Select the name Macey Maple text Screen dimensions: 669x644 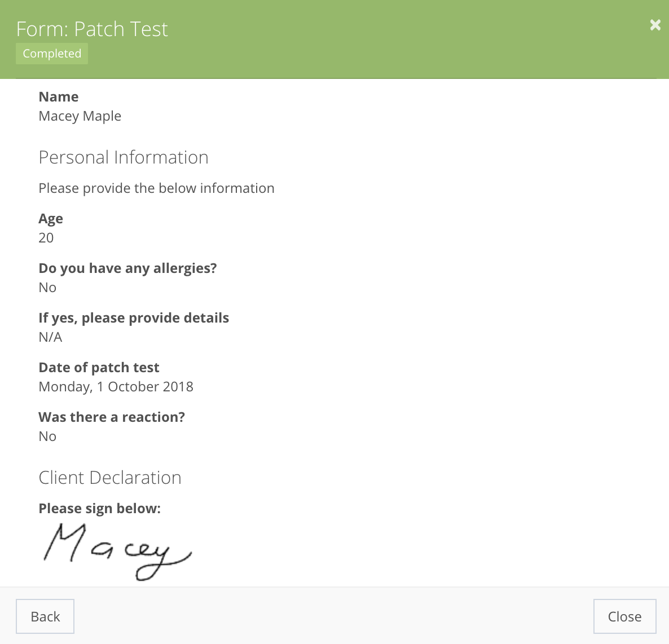tap(80, 116)
